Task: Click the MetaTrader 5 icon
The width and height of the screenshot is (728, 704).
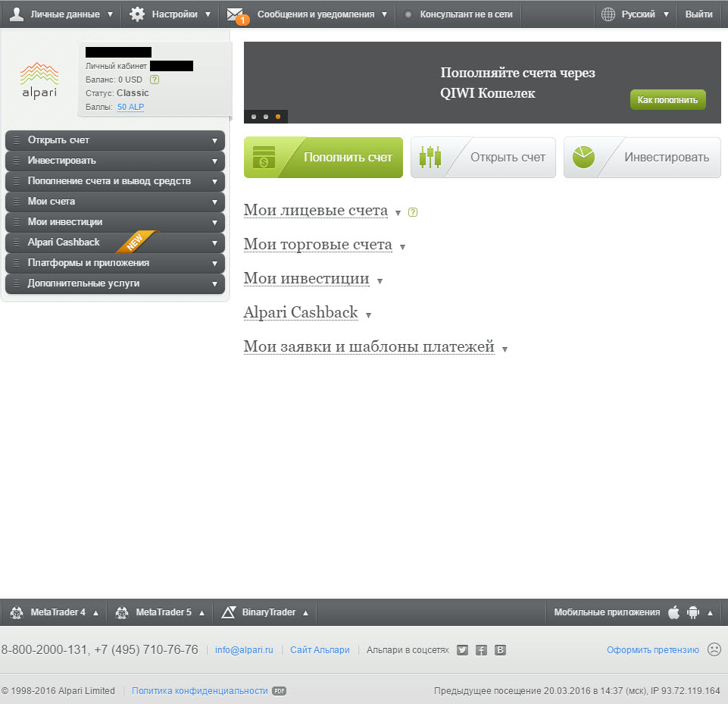Action: tap(122, 612)
